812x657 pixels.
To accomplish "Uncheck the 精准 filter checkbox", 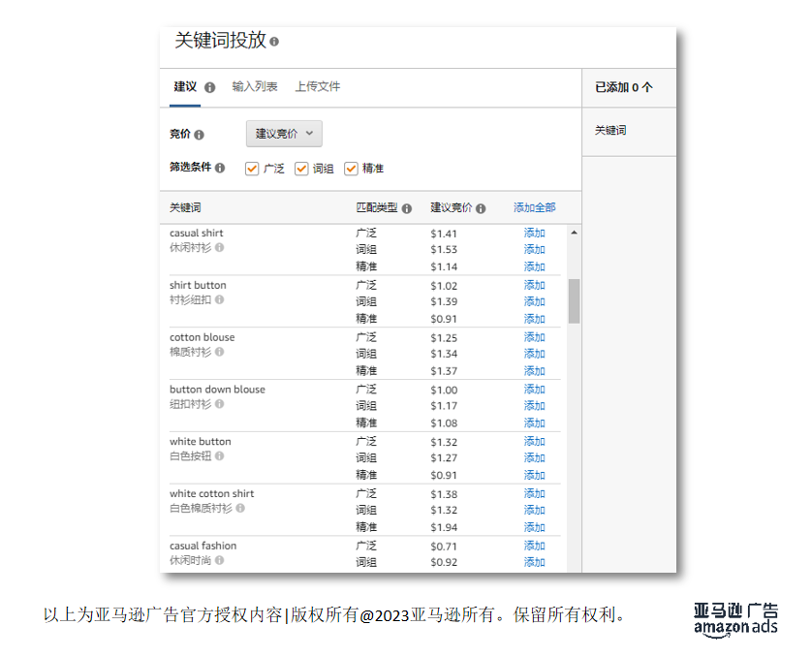I will pos(352,167).
